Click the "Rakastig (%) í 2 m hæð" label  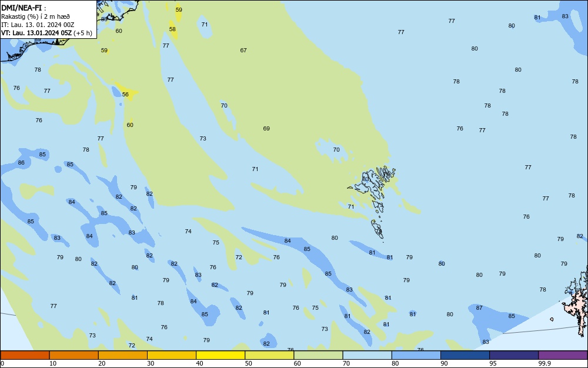[35, 16]
